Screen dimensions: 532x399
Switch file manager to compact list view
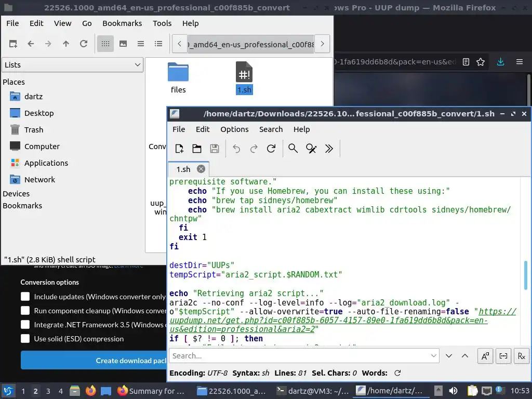coord(140,44)
